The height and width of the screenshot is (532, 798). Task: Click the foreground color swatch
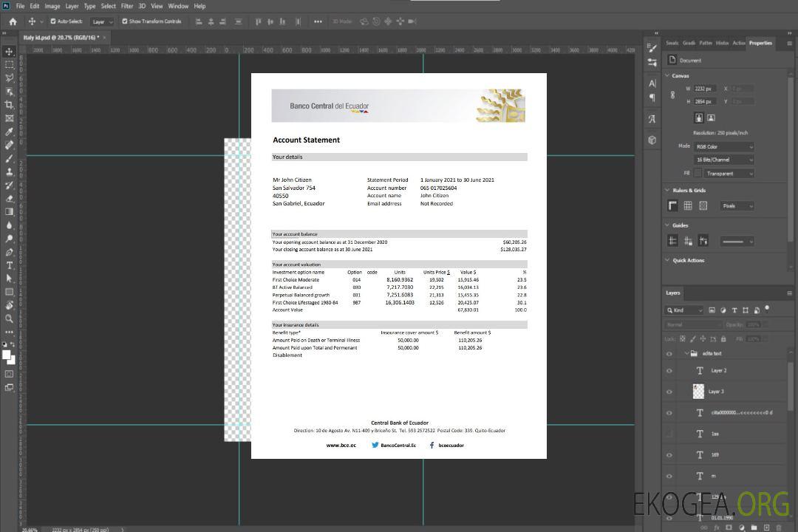(7, 355)
